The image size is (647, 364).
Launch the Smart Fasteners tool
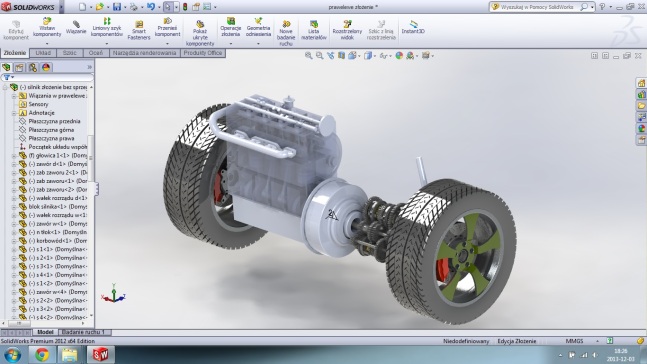pos(139,31)
